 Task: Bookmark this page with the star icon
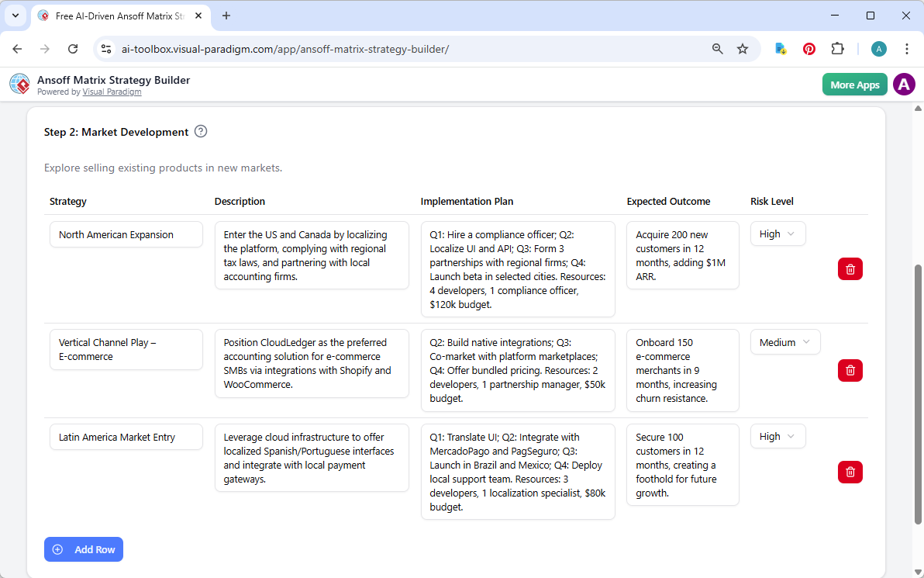pos(743,48)
